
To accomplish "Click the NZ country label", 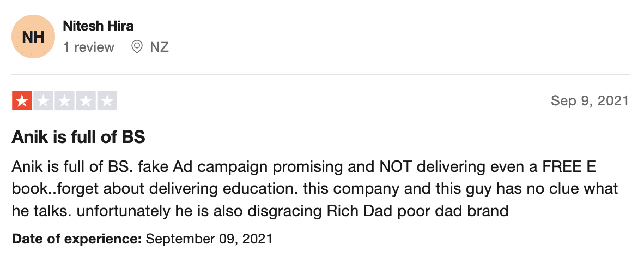I will click(159, 47).
